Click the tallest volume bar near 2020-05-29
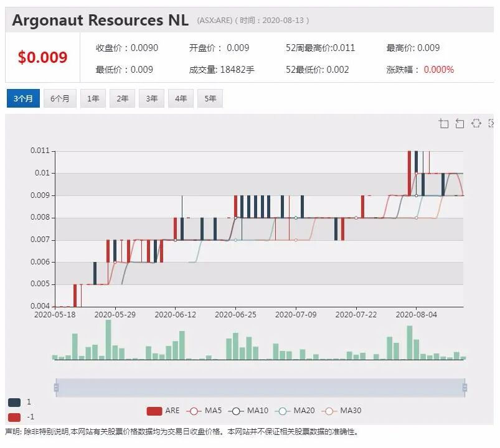The height and width of the screenshot is (448, 500). [108, 340]
